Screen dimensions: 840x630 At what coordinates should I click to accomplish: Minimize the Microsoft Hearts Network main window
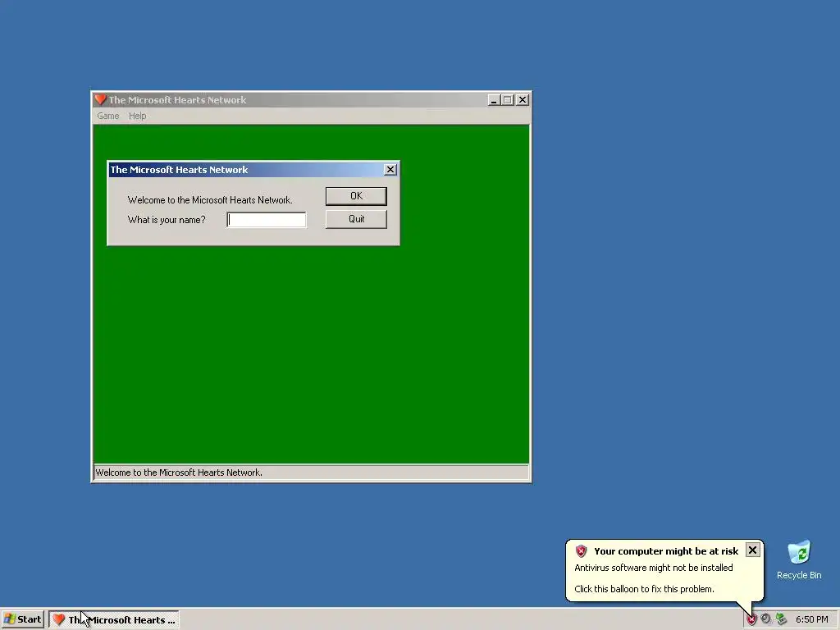click(x=494, y=99)
